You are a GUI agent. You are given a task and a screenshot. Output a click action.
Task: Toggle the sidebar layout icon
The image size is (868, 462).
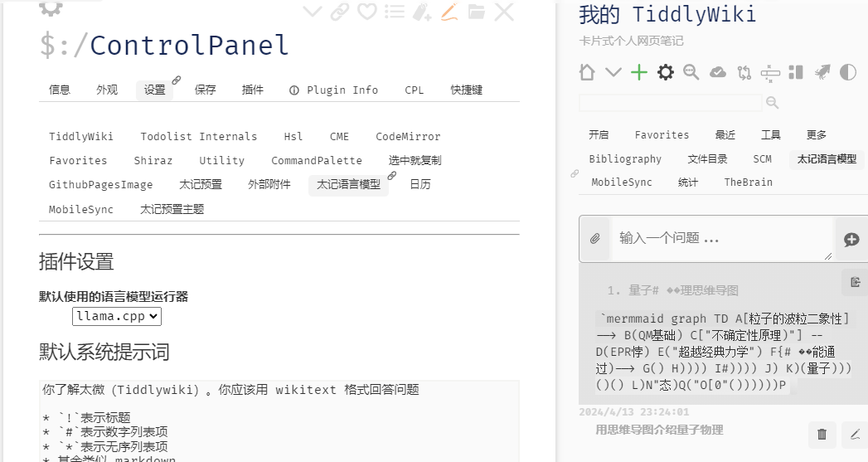(796, 73)
